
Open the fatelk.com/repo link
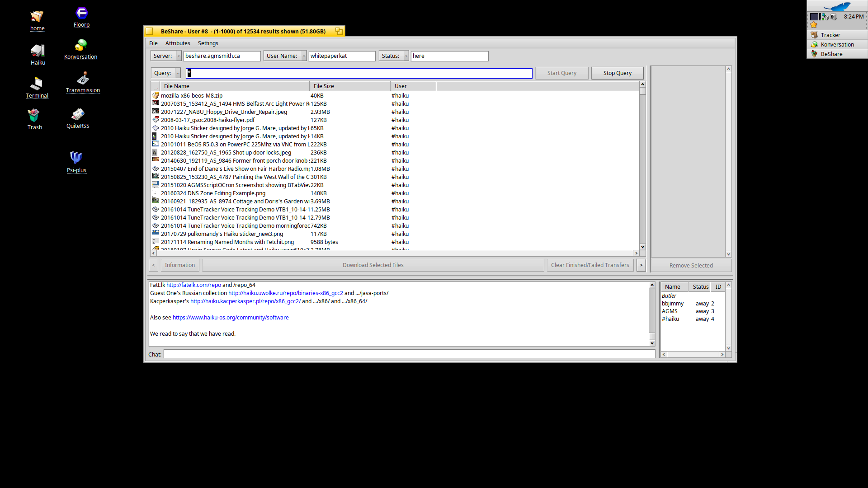pos(193,285)
